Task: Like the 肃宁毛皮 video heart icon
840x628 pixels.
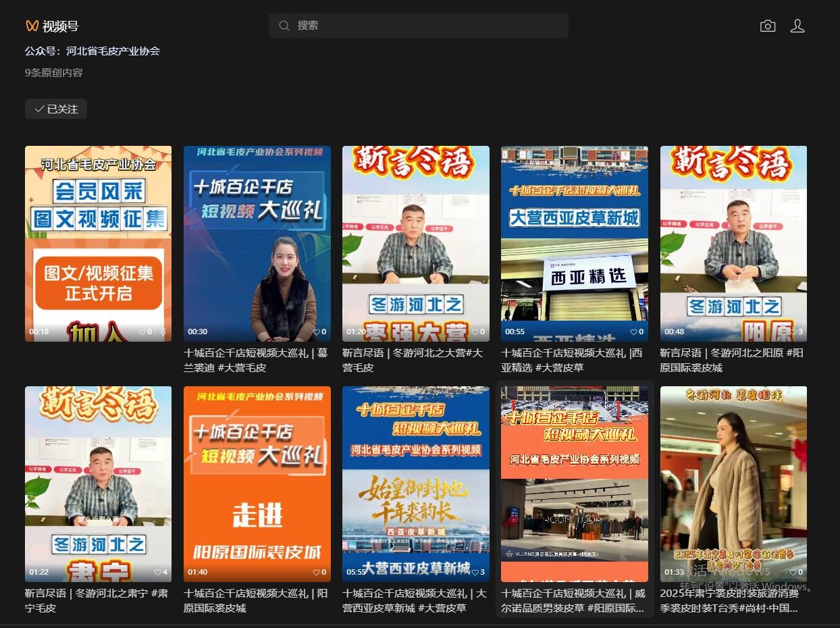Action: [158, 572]
